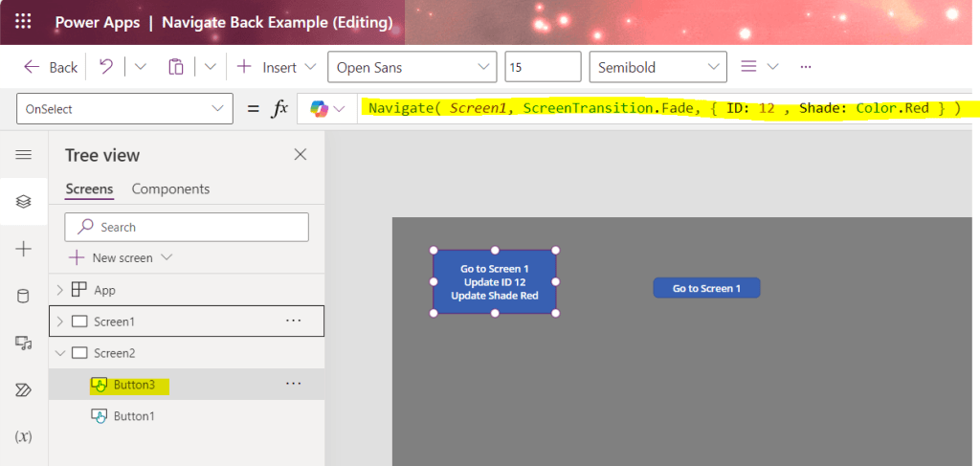Open the Copilot formula assistant icon
This screenshot has height=466, width=980.
319,109
